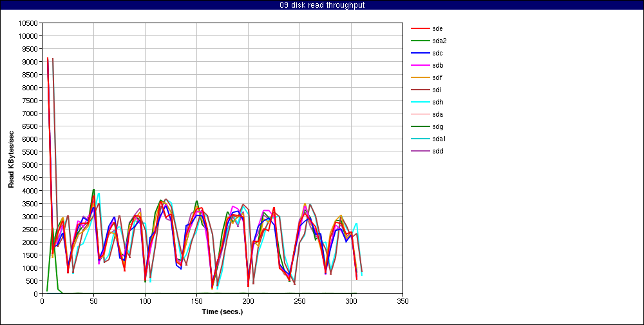Click the 350 x-axis tick label
The image size is (644, 325).
403,301
